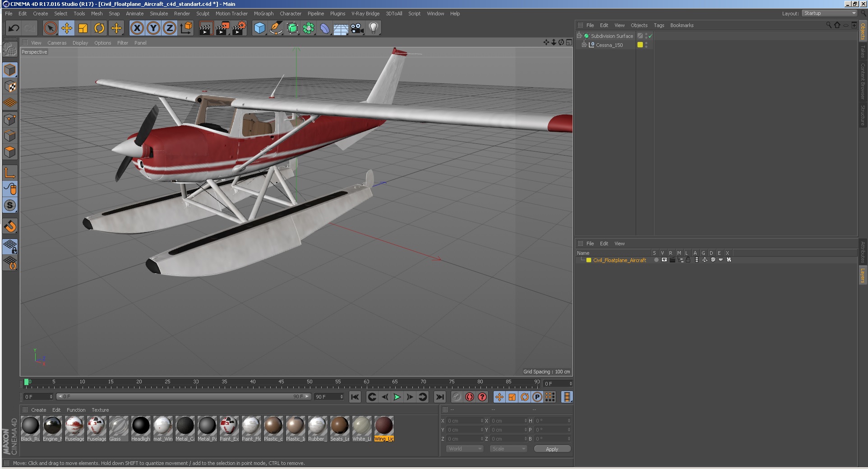The height and width of the screenshot is (469, 868).
Task: Open viewport Display menu
Action: pyautogui.click(x=80, y=43)
